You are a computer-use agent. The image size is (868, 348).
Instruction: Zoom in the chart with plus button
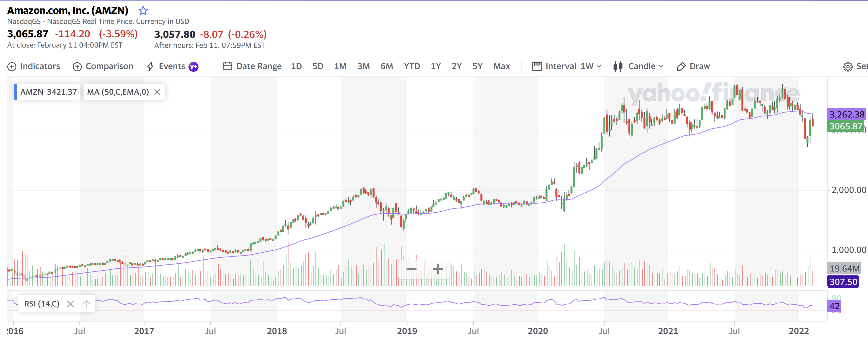click(x=438, y=269)
